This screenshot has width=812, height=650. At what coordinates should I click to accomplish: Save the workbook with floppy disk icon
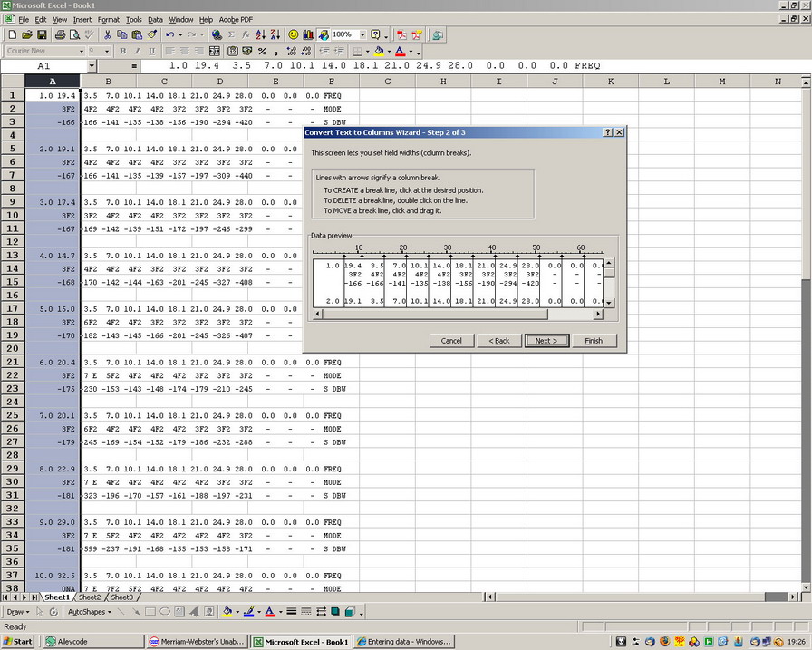point(42,34)
